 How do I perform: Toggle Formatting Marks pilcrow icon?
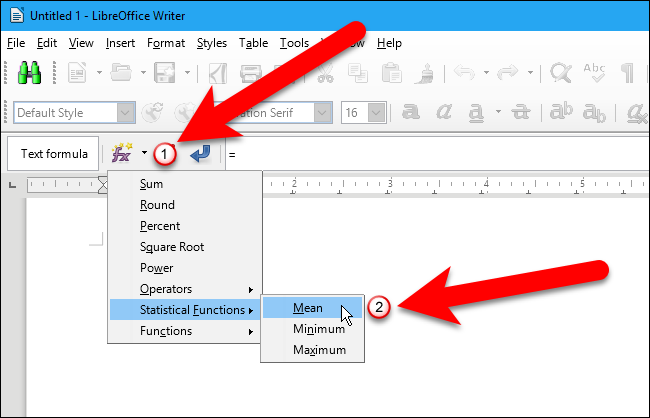click(x=628, y=73)
